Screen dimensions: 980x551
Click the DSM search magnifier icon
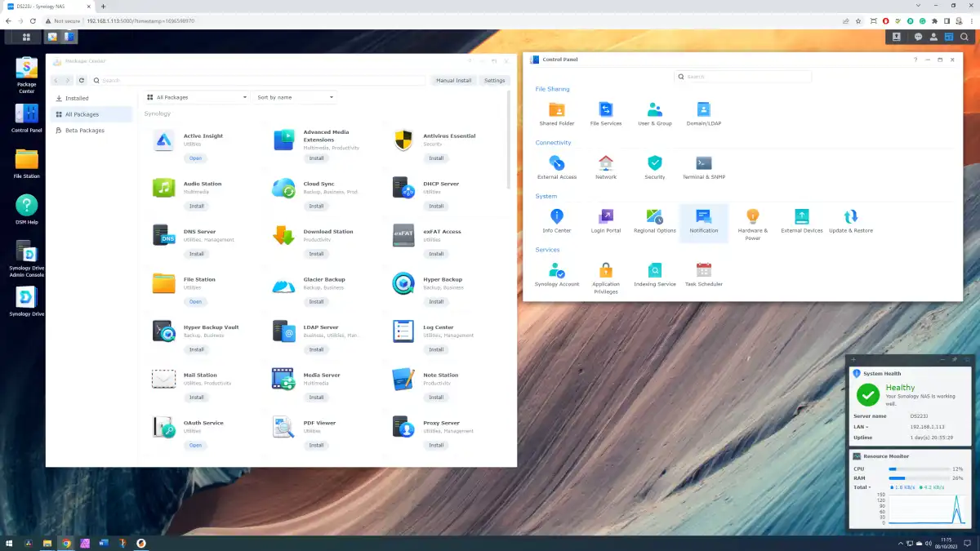pyautogui.click(x=964, y=37)
